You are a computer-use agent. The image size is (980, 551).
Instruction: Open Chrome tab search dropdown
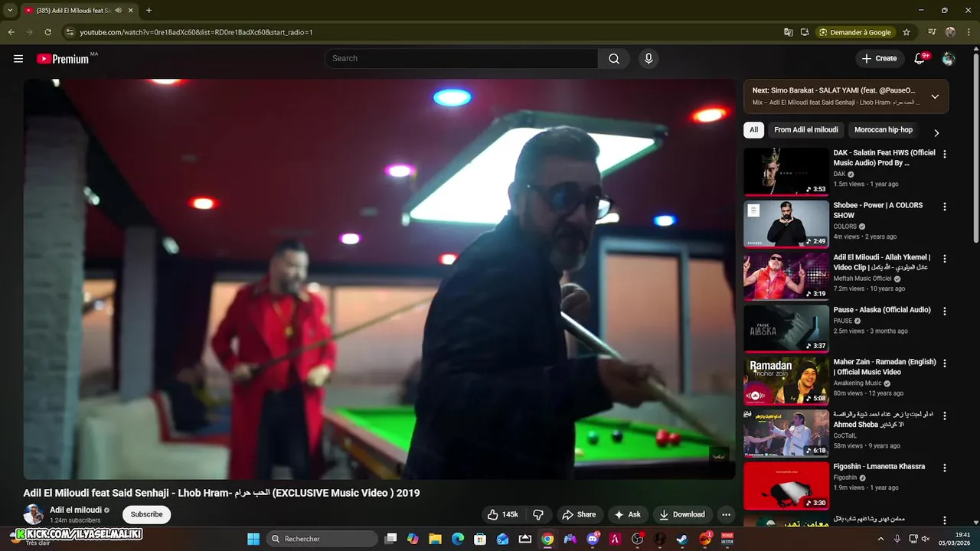9,11
